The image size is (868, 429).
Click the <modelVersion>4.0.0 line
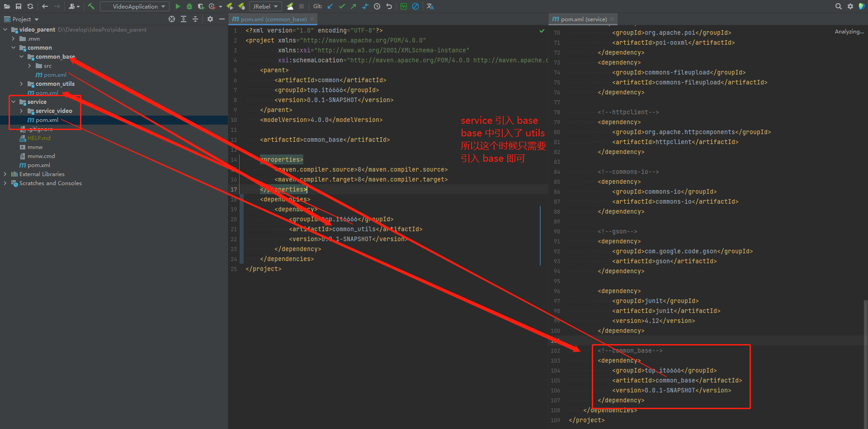321,120
